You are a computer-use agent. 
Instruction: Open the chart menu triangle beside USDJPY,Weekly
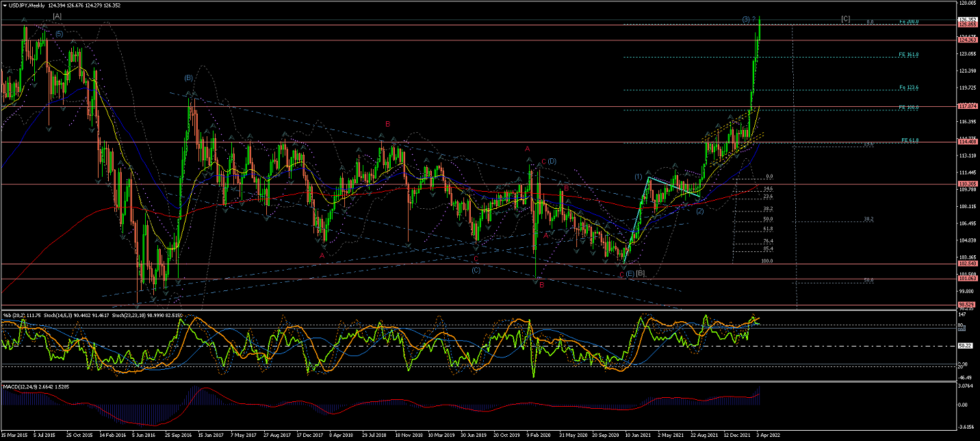(x=5, y=5)
